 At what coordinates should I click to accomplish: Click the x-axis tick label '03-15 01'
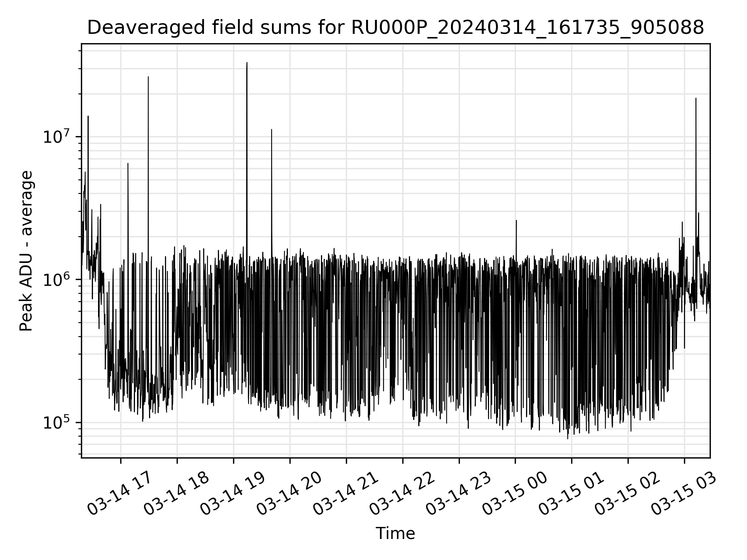coord(571,493)
